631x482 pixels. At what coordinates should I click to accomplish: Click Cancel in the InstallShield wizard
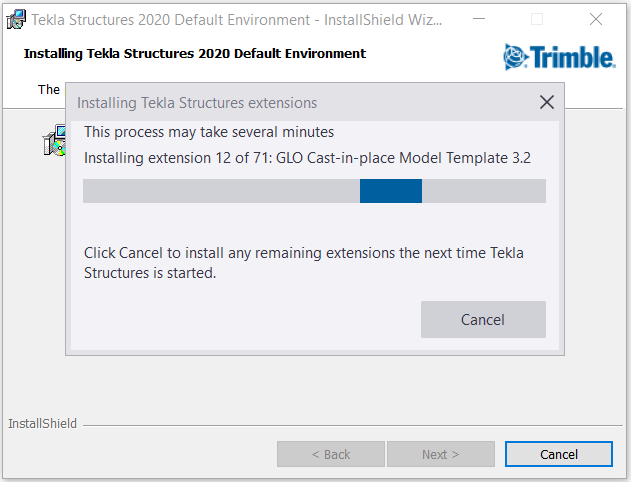click(x=559, y=454)
